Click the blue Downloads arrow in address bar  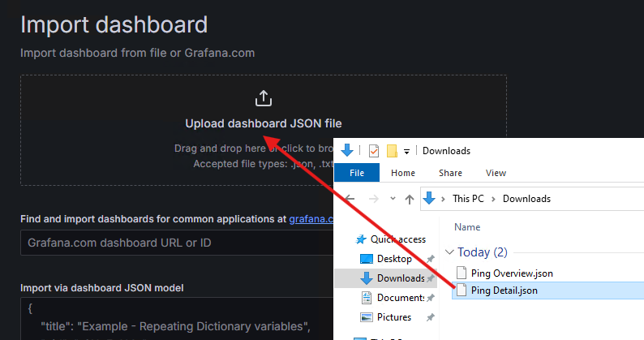pyautogui.click(x=430, y=199)
